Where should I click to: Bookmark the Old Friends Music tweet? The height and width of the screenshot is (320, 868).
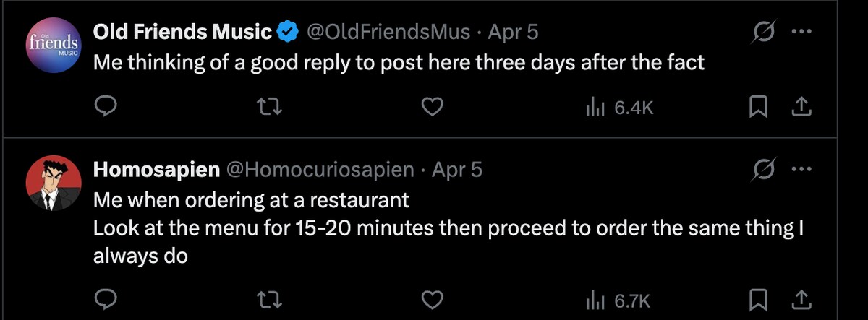click(x=757, y=108)
